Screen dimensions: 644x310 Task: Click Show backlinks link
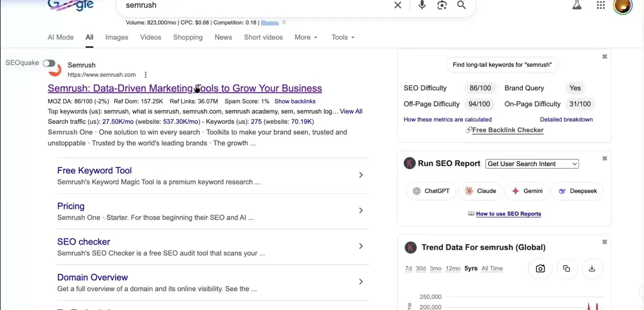pyautogui.click(x=295, y=102)
